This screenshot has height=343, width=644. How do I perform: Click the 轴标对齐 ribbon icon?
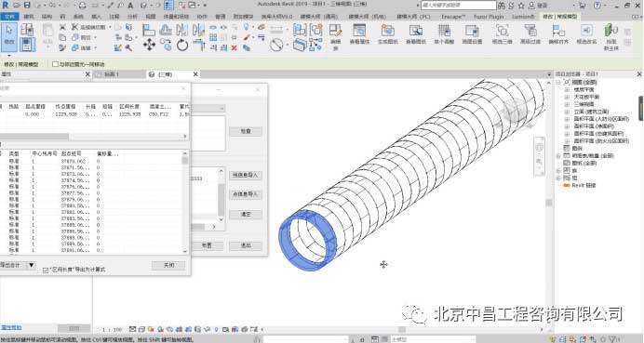(558, 34)
